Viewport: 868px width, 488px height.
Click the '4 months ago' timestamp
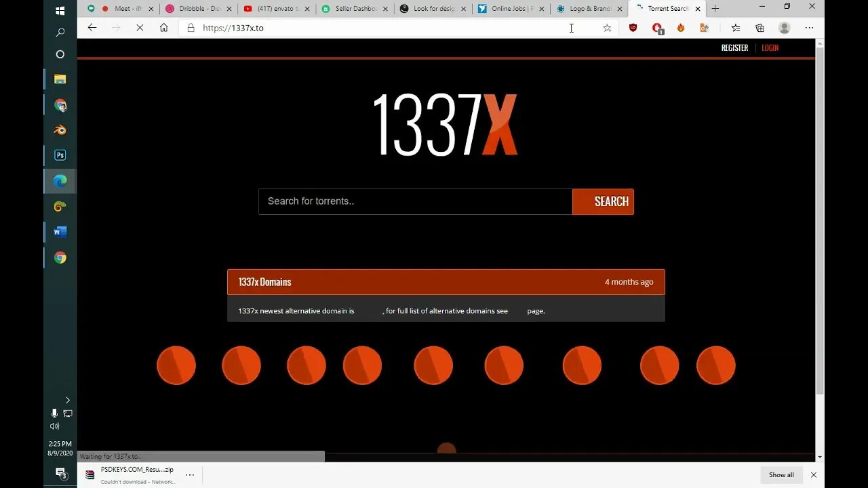tap(629, 282)
